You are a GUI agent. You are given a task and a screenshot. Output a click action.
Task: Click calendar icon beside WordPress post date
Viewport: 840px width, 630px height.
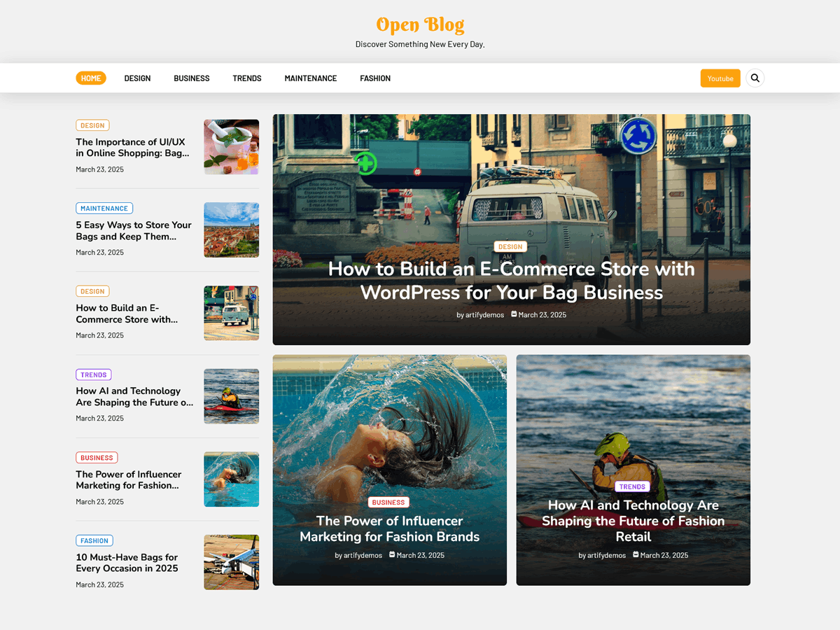tap(514, 314)
